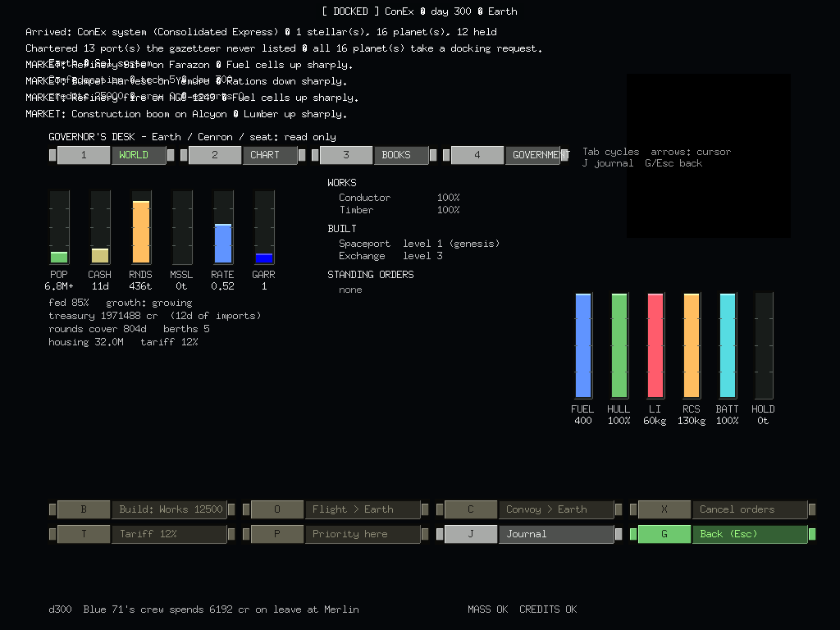Select the berths 5 value
The width and height of the screenshot is (840, 630).
pyautogui.click(x=186, y=329)
